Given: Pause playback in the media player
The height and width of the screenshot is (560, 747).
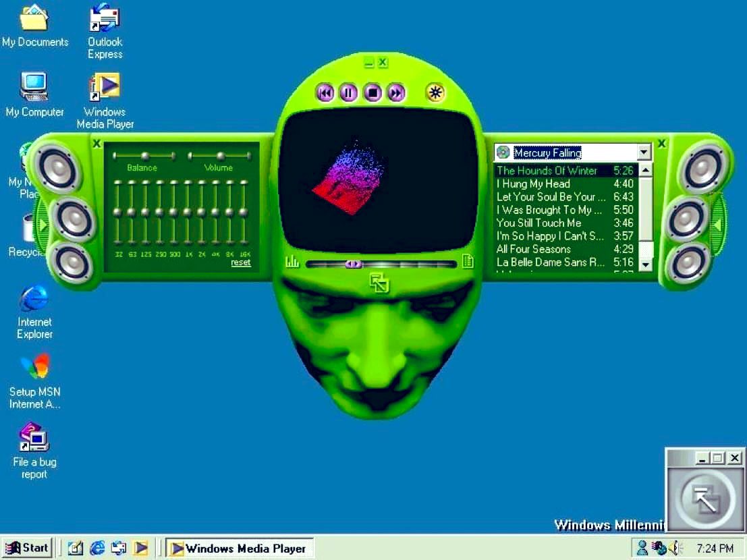Looking at the screenshot, I should pyautogui.click(x=348, y=93).
